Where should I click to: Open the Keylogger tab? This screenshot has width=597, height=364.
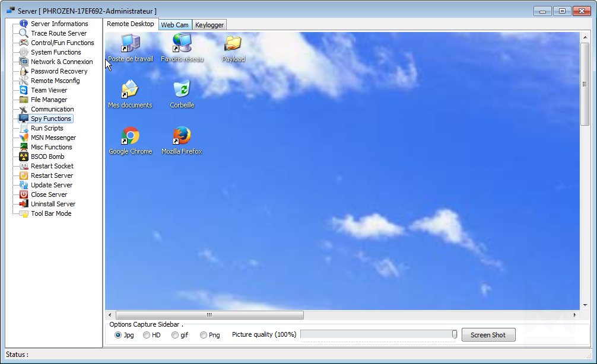(209, 25)
